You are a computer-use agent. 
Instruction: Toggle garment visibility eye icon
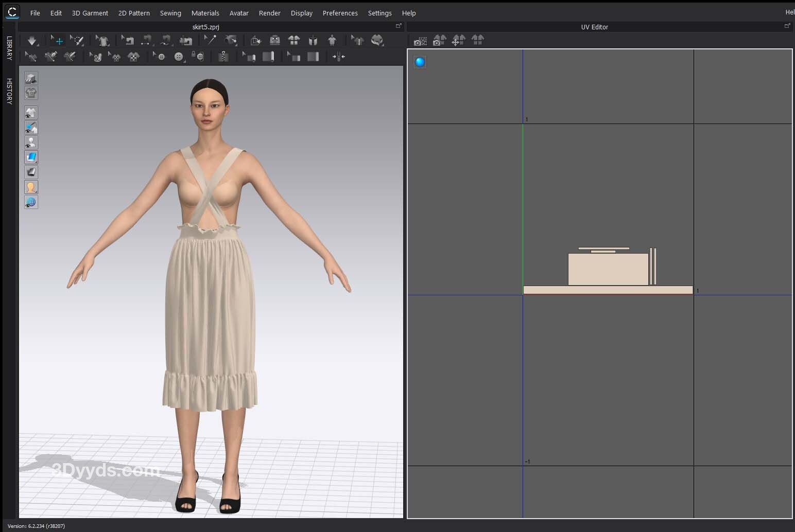point(31,113)
